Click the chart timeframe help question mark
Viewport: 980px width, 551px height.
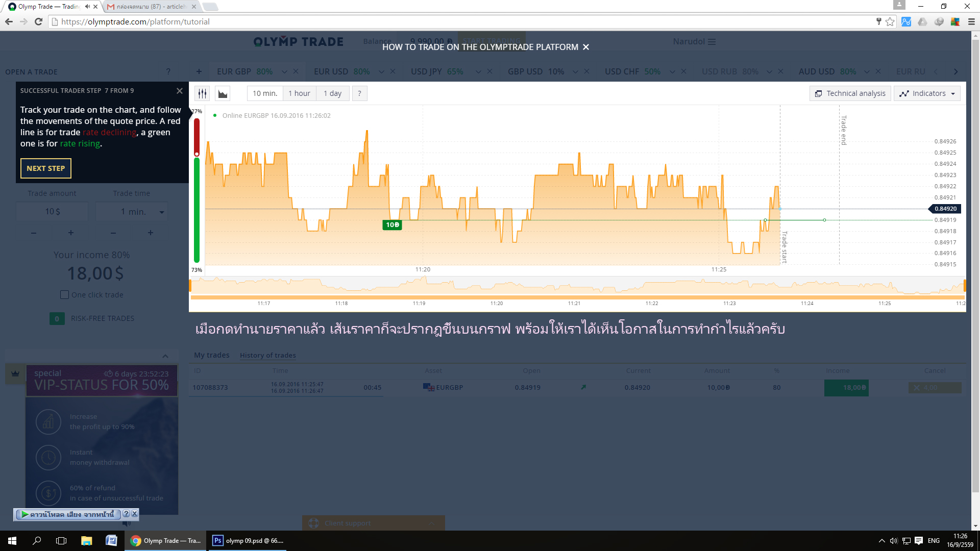(359, 93)
